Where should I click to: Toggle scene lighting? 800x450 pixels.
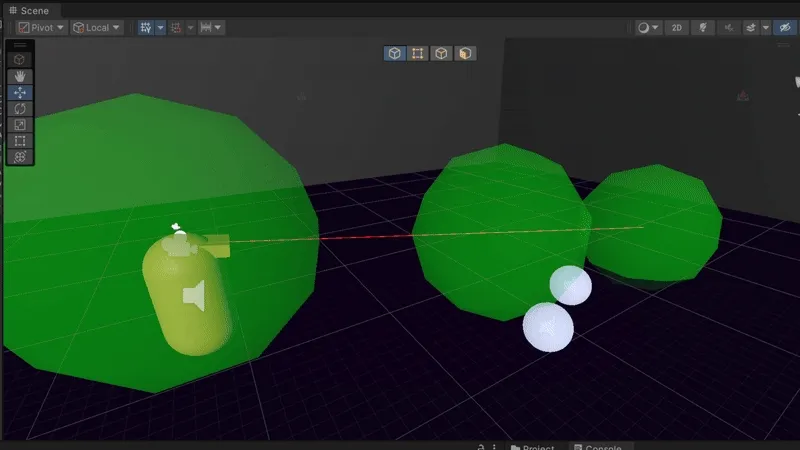pyautogui.click(x=703, y=28)
